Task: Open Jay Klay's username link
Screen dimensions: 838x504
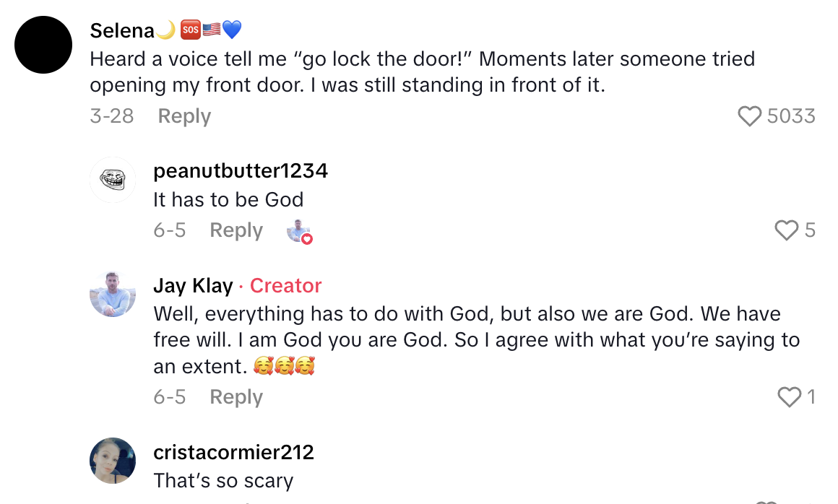Action: 191,285
